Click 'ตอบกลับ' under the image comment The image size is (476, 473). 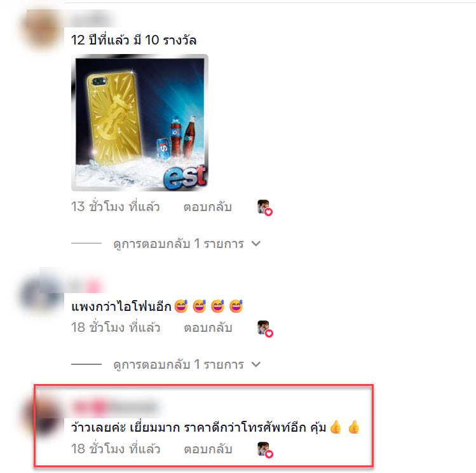(208, 207)
